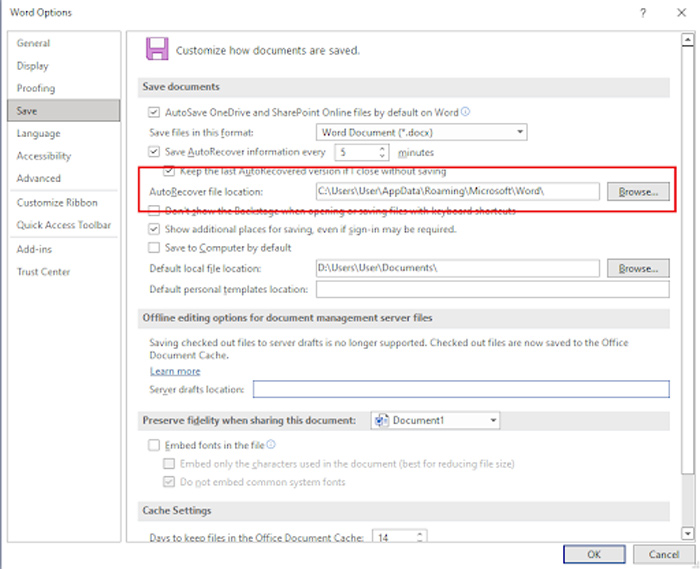Viewport: 700px width, 569px height.
Task: Browse for AutoRecover file location
Action: click(x=637, y=191)
